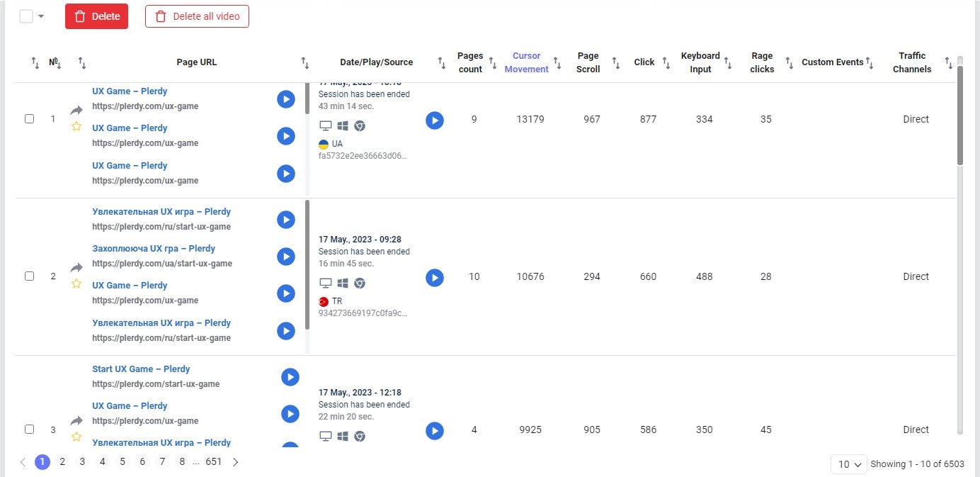Click cursor movement value 10676
This screenshot has height=477, width=980.
click(530, 276)
